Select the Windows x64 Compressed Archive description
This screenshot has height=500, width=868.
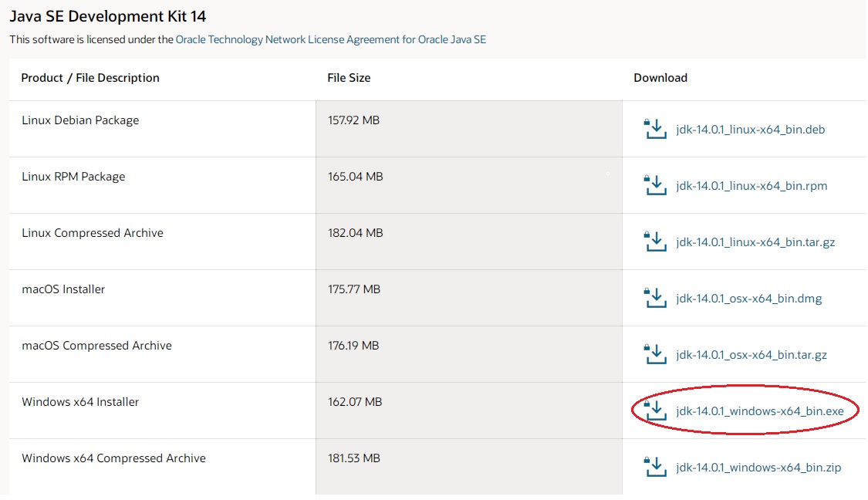[113, 458]
